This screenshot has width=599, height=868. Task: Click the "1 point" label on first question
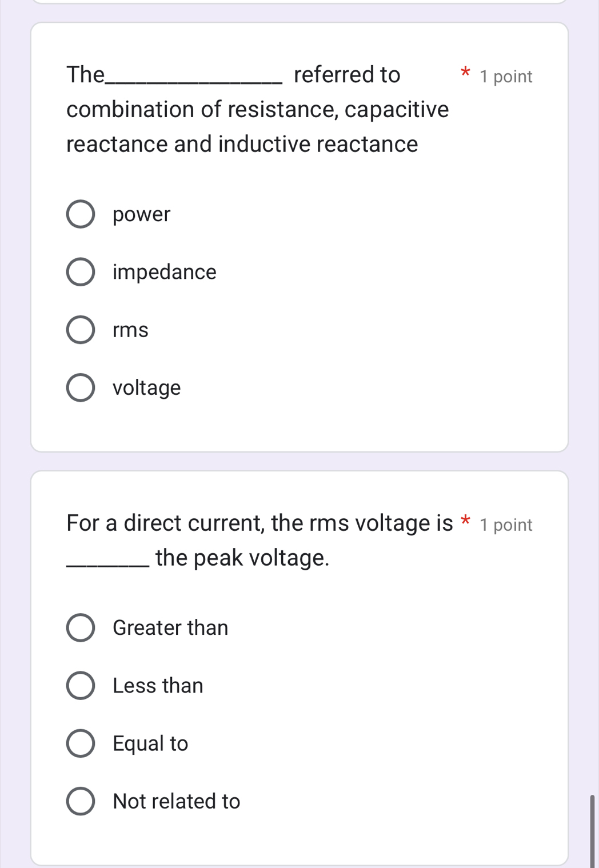pos(505,76)
